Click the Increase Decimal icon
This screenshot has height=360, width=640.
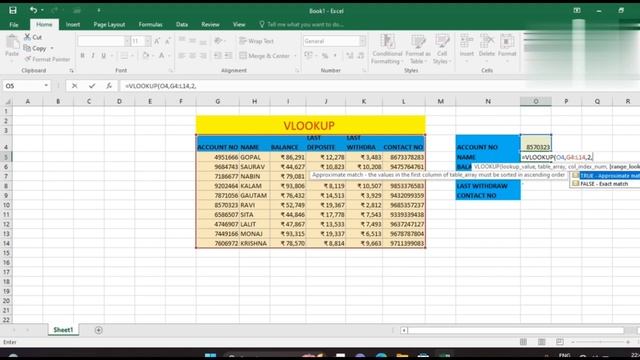[350, 56]
